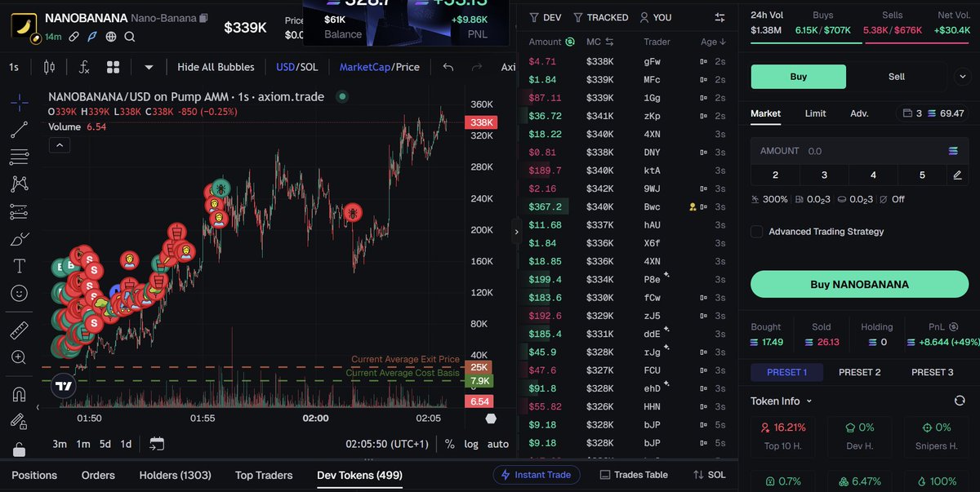Expand the Token Info section

click(x=782, y=401)
